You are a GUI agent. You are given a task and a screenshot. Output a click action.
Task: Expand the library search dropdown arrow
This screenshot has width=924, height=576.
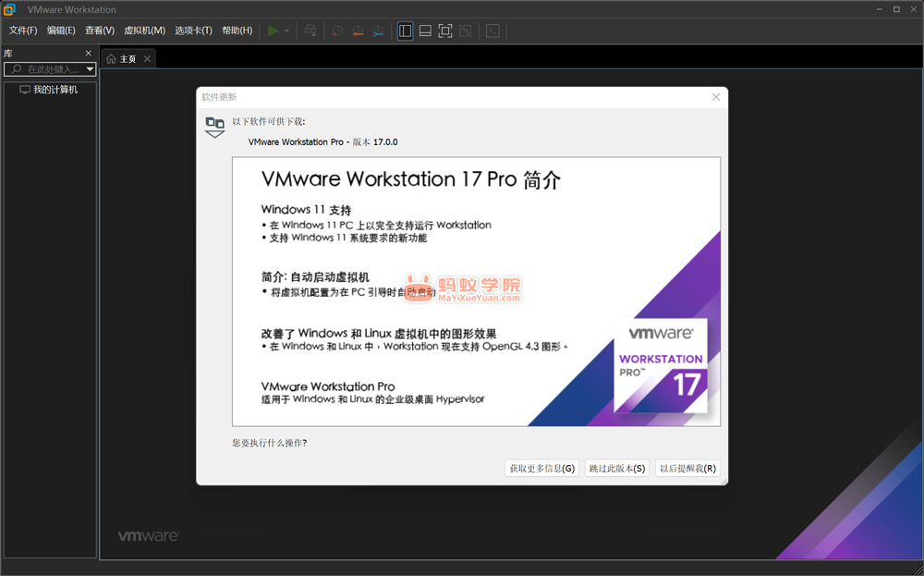90,69
